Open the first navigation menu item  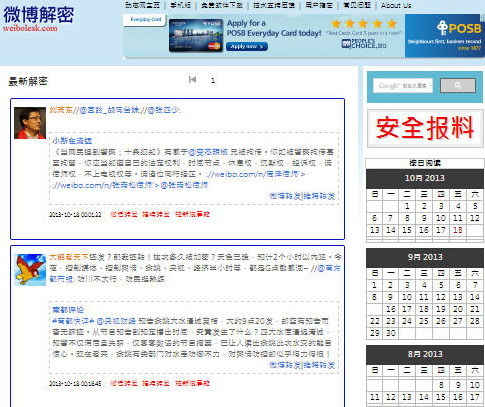pos(142,5)
